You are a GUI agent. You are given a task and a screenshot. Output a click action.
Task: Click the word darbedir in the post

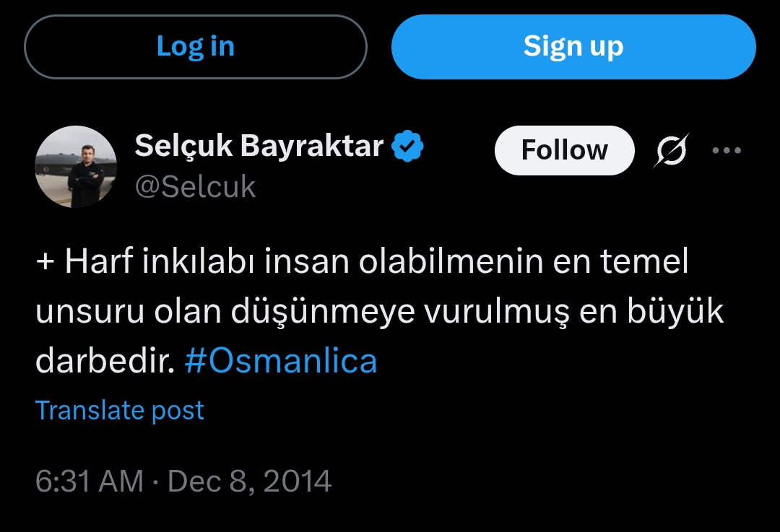click(105, 360)
